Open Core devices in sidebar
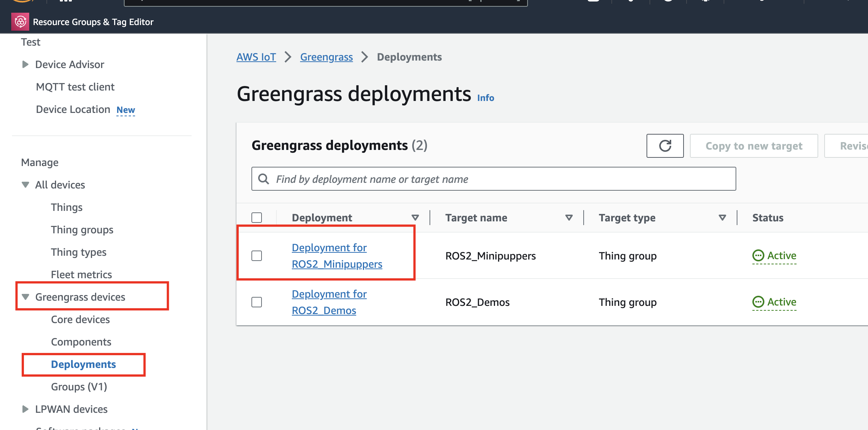Image resolution: width=868 pixels, height=430 pixels. (x=80, y=319)
